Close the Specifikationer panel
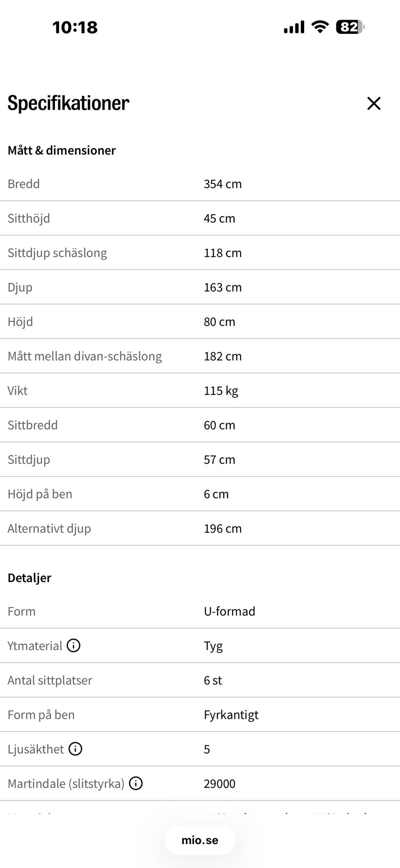 374,103
